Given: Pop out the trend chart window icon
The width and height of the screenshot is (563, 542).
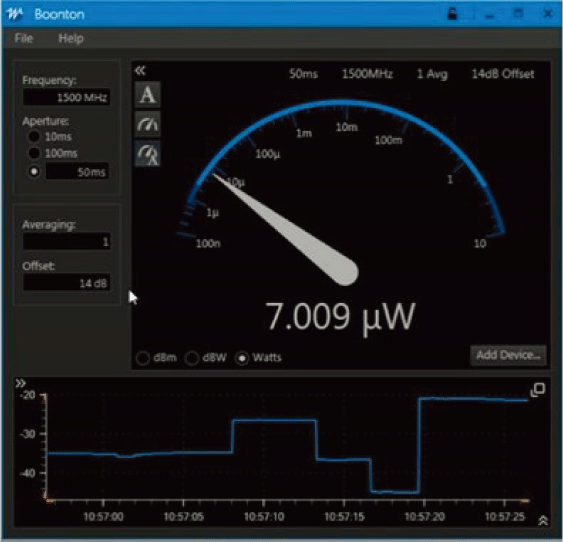Looking at the screenshot, I should tap(538, 389).
